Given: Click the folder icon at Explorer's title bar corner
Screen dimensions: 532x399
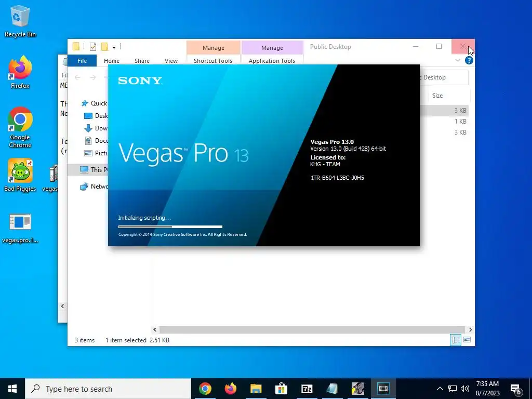Looking at the screenshot, I should pos(76,46).
